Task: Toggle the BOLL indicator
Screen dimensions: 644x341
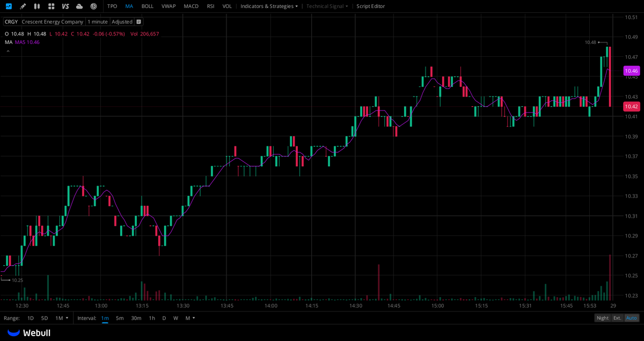Action: (147, 6)
